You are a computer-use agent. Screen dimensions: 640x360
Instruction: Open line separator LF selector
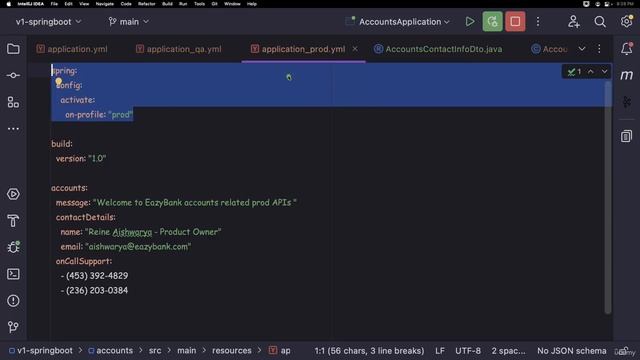pos(440,351)
